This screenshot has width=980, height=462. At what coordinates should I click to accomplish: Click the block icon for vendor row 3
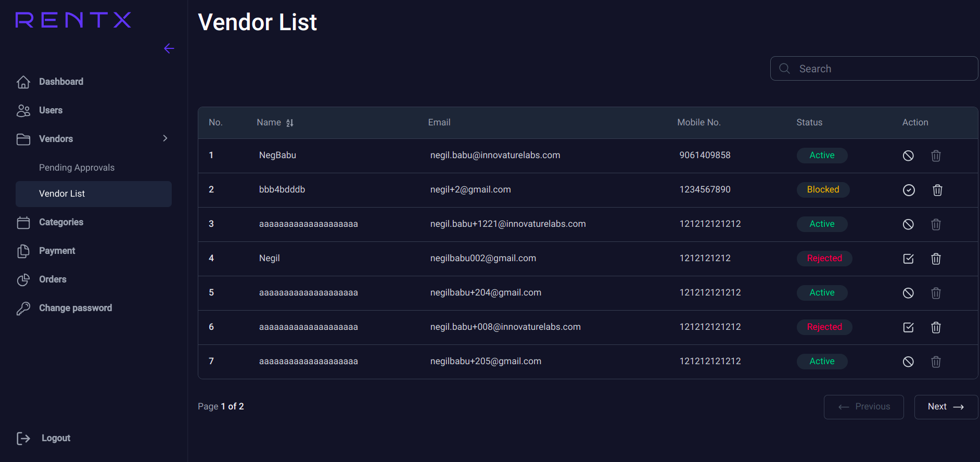(x=908, y=224)
